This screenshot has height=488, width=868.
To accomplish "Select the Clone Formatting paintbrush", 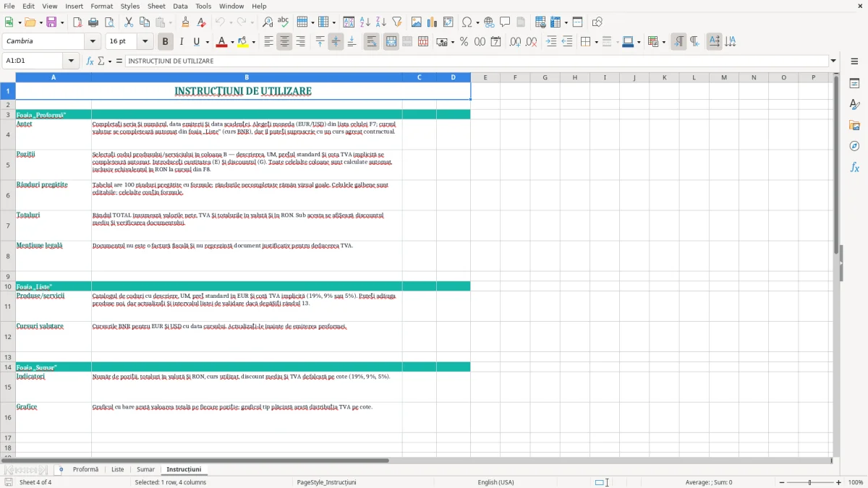I will (x=186, y=22).
